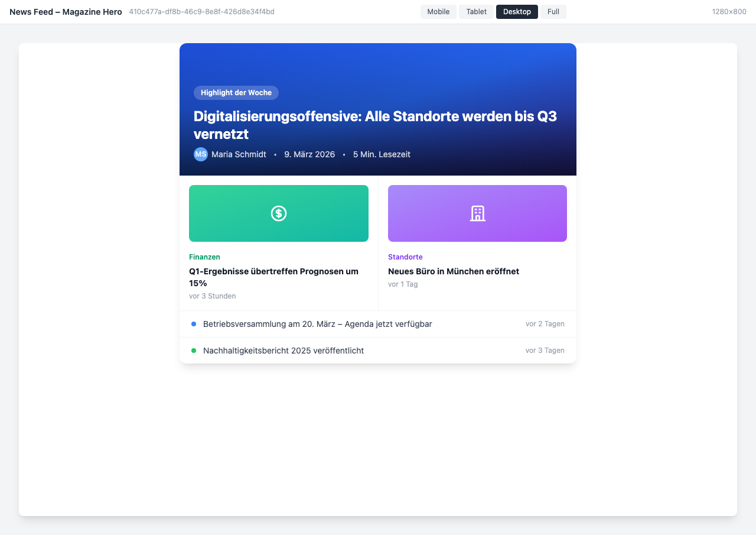Activate the Full viewport toggle

click(x=553, y=11)
